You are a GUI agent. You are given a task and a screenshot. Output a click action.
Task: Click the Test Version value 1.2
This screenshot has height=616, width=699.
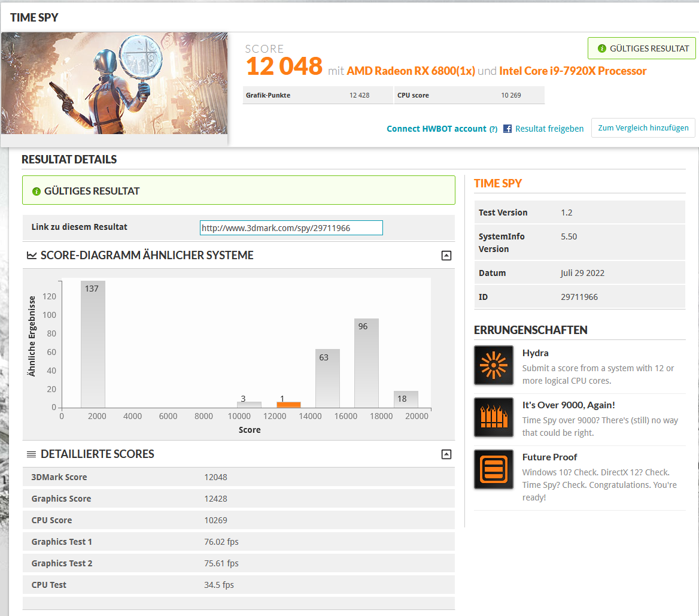pyautogui.click(x=567, y=213)
